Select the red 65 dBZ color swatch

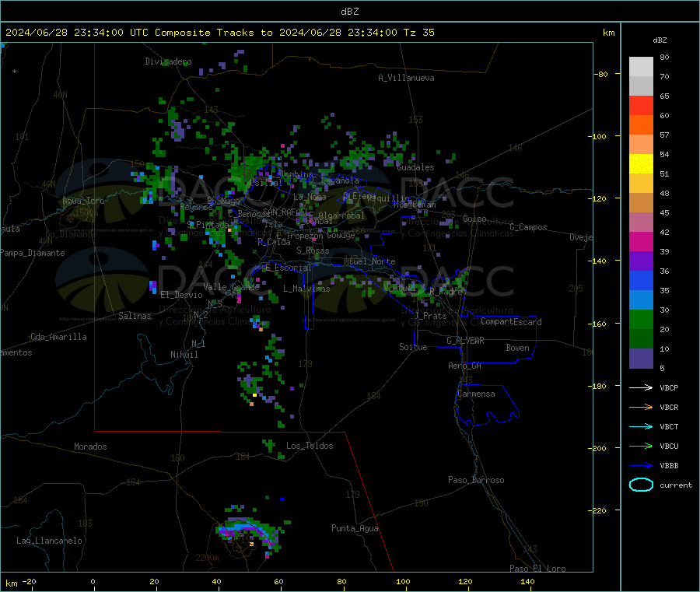[x=641, y=105]
